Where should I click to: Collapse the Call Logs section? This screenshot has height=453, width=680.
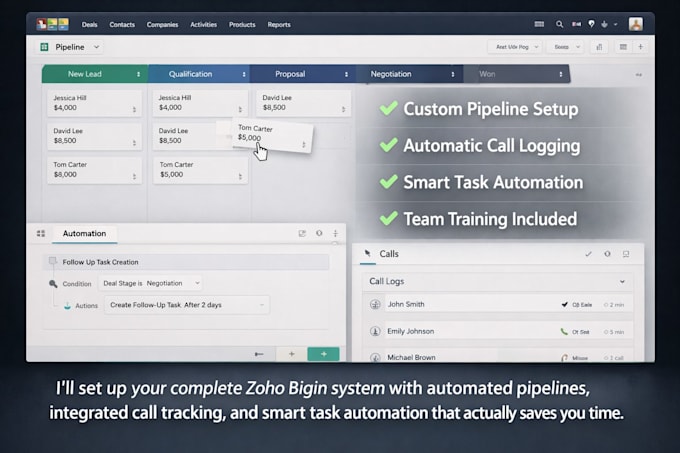click(x=622, y=282)
